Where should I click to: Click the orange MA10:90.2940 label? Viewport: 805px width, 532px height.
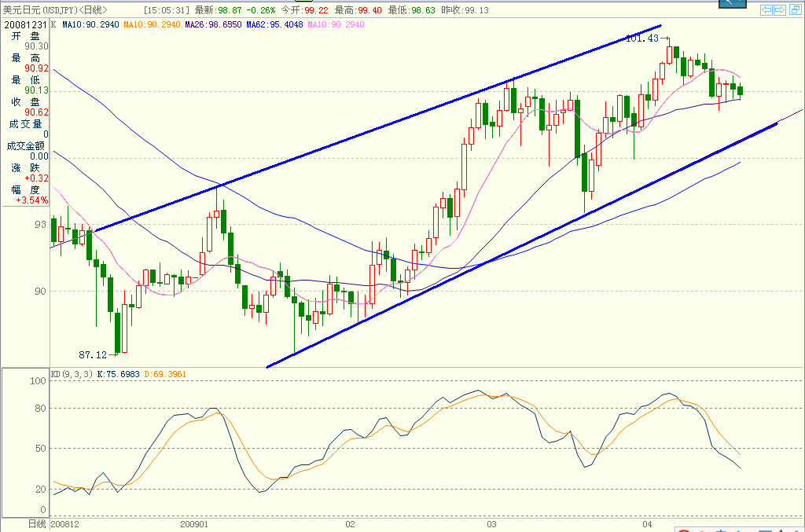click(x=152, y=24)
